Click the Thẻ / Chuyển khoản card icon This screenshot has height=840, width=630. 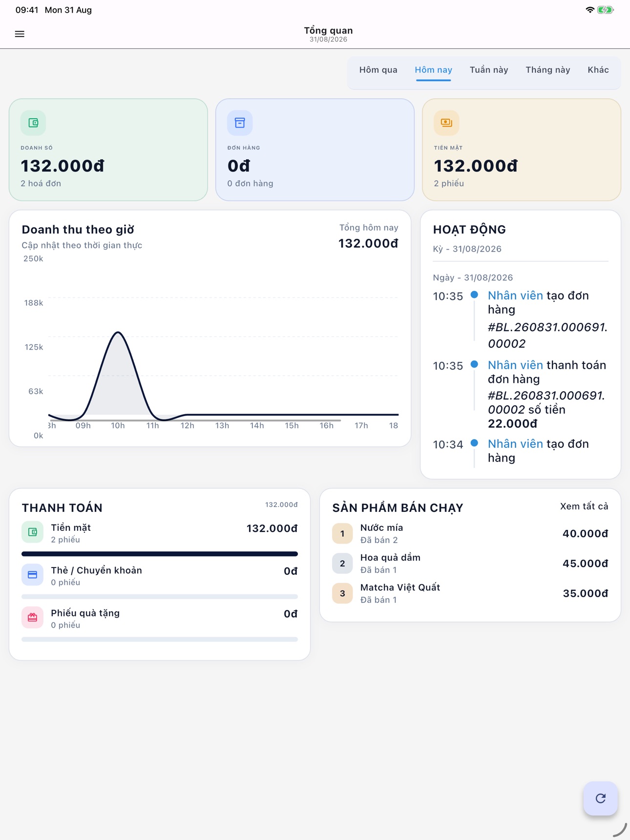point(32,575)
